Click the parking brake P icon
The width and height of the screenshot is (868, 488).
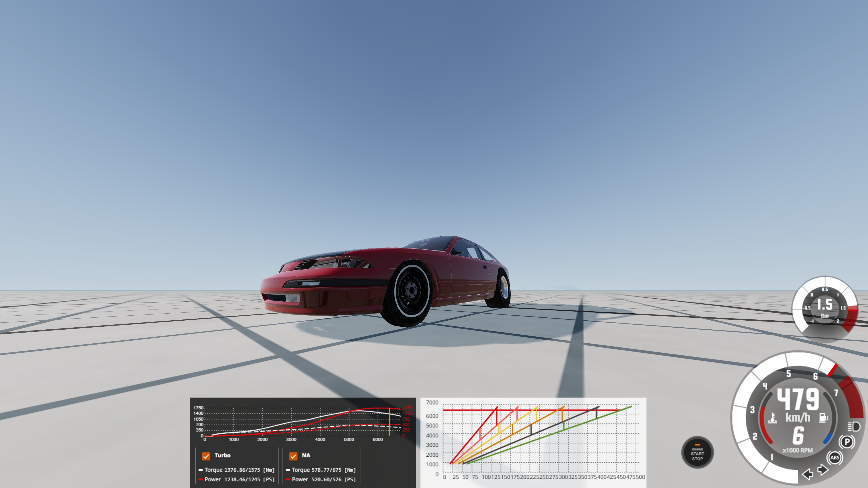847,442
